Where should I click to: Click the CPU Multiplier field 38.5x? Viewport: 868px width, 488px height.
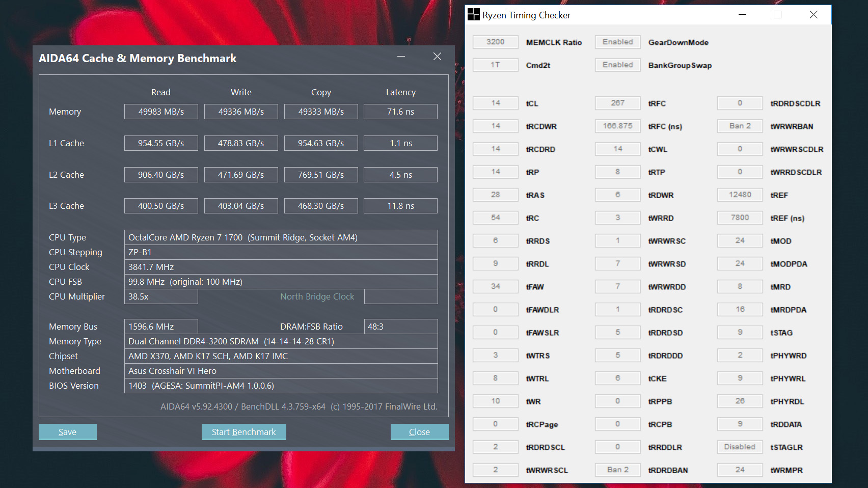161,296
